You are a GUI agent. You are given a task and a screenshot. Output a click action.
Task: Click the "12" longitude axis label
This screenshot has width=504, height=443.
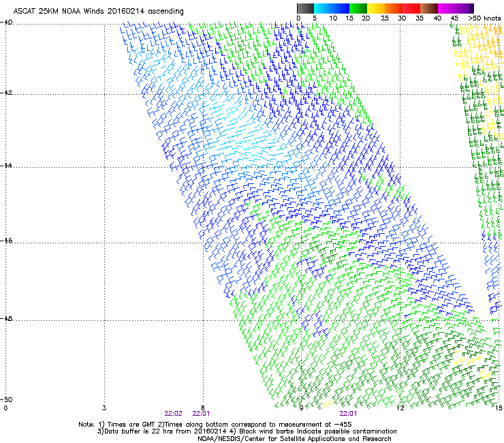pyautogui.click(x=400, y=408)
